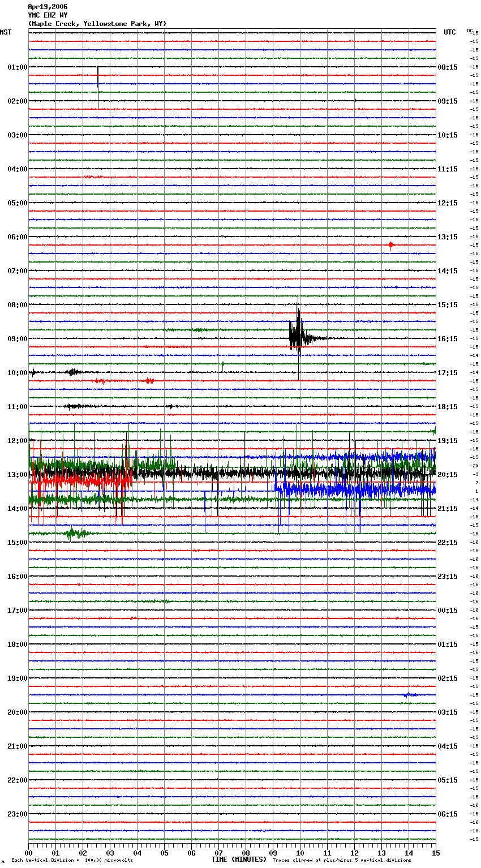Click the "MST" time zone label
Screen dimensions: 481x868
coord(6,32)
